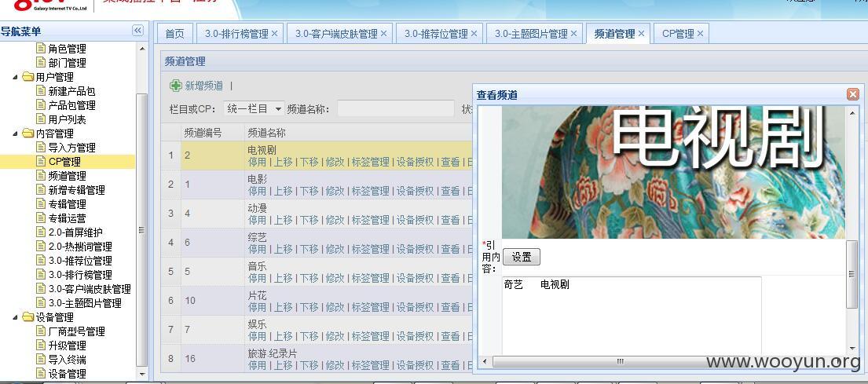Click the folder icon of 用户管理

pyautogui.click(x=28, y=77)
